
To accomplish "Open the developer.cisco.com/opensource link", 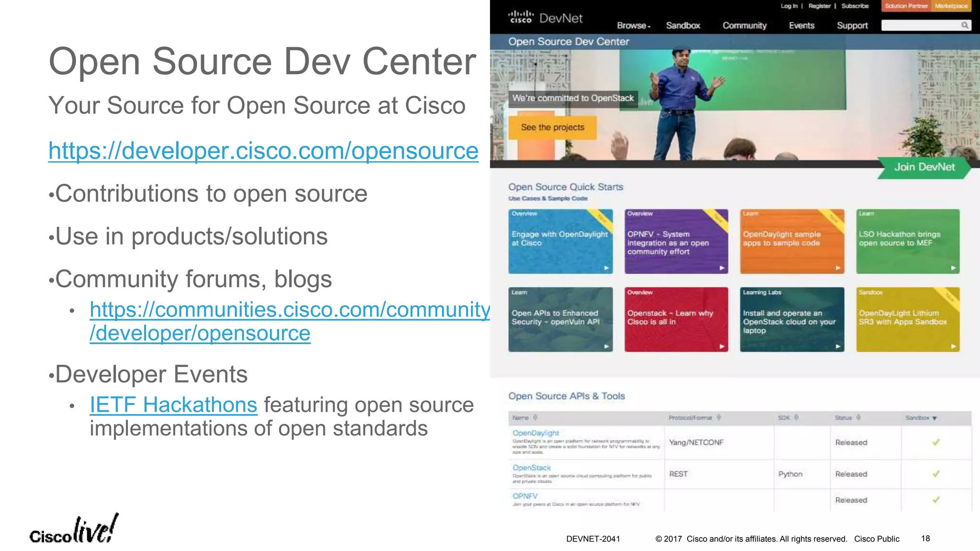I will coord(263,151).
